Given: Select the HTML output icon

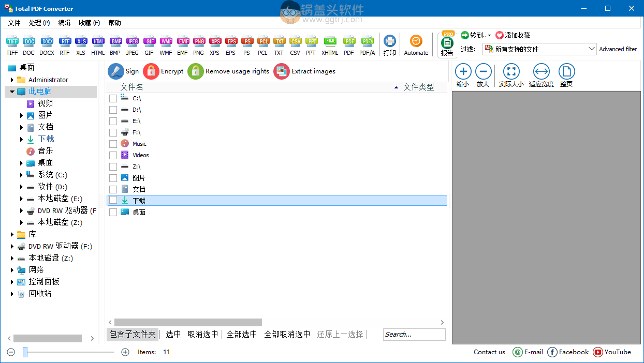Looking at the screenshot, I should (98, 41).
